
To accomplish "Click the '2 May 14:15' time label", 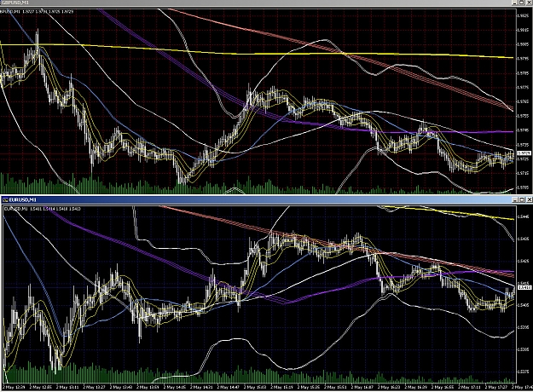I will point(174,387).
